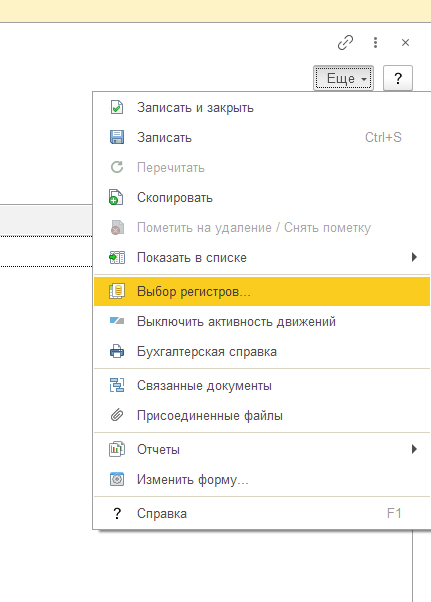Screen dimensions: 431x602
Task: Open Выбор регистров… dialog entry
Action: (x=262, y=291)
